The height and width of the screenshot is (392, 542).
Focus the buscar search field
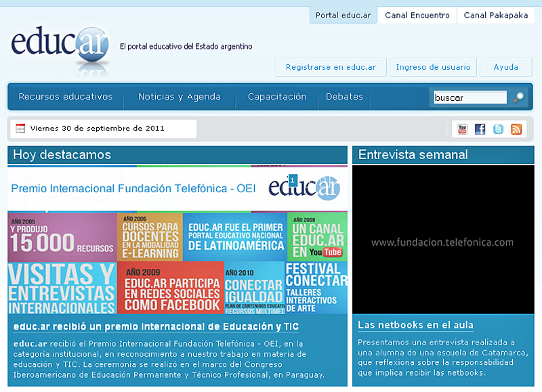[470, 97]
